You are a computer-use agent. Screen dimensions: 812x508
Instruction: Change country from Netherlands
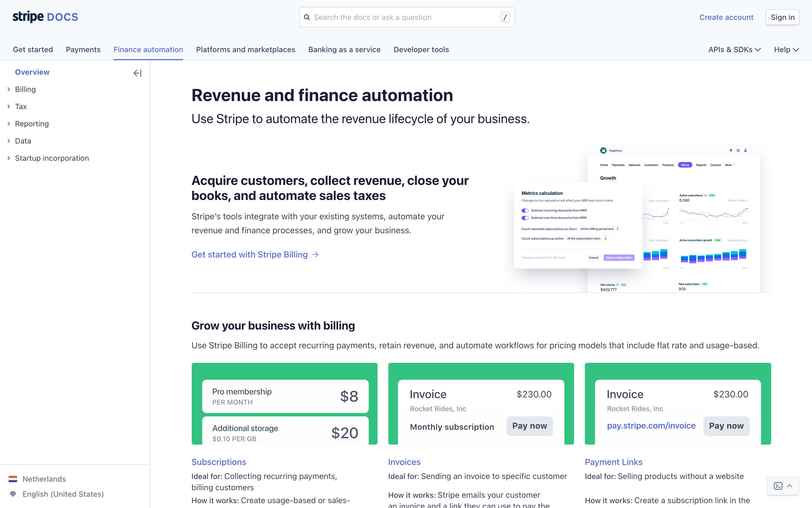pyautogui.click(x=37, y=479)
